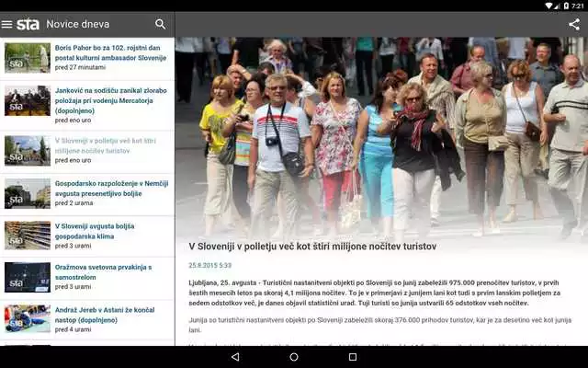Tap the Android home circle button
The width and height of the screenshot is (588, 368).
[294, 357]
